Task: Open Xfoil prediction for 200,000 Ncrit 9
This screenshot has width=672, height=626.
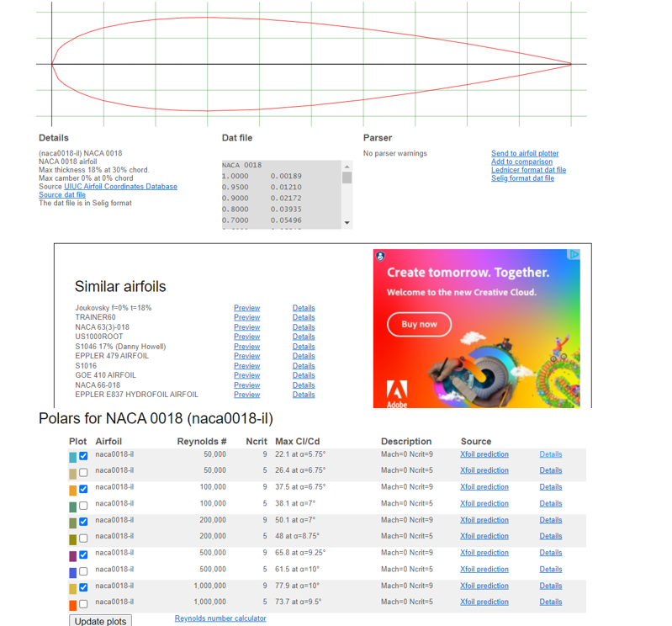Action: 484,520
